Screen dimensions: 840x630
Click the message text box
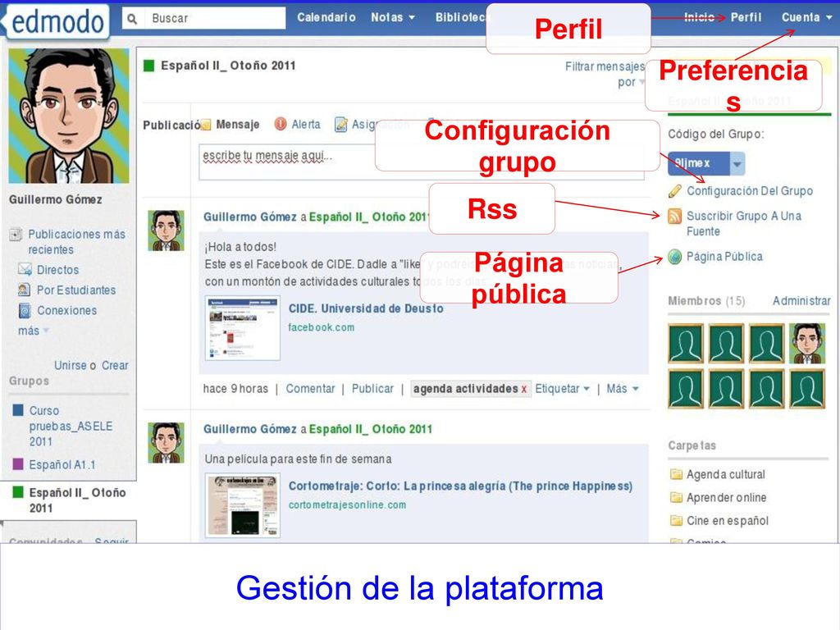click(x=421, y=162)
